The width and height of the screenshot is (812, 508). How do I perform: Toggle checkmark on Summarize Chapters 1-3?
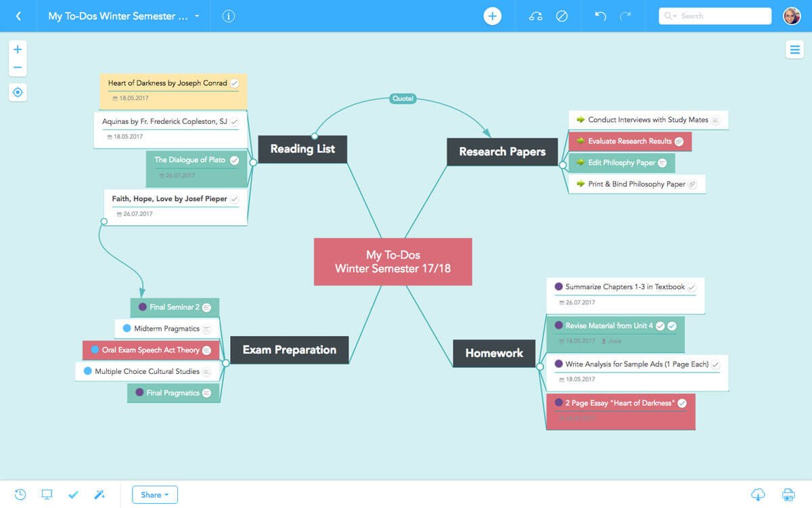(x=692, y=287)
